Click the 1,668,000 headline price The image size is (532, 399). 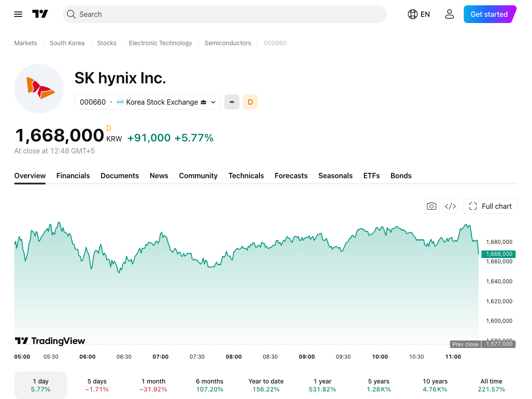click(60, 135)
